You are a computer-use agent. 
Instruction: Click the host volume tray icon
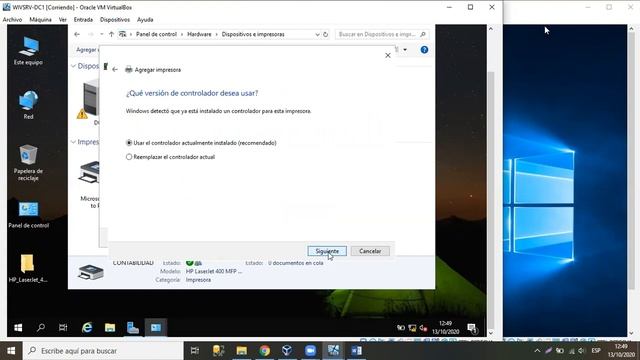click(x=582, y=351)
